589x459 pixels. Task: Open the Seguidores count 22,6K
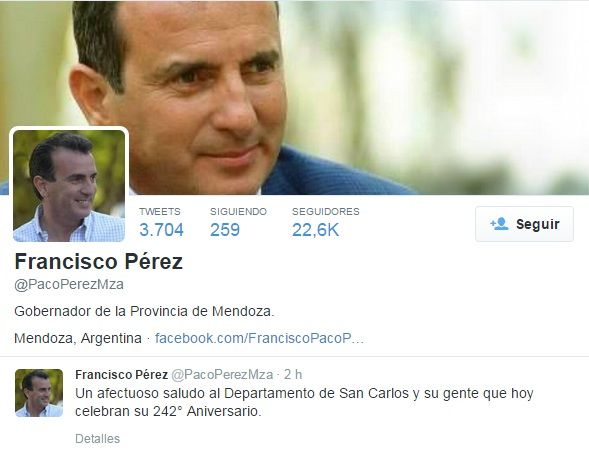[316, 230]
